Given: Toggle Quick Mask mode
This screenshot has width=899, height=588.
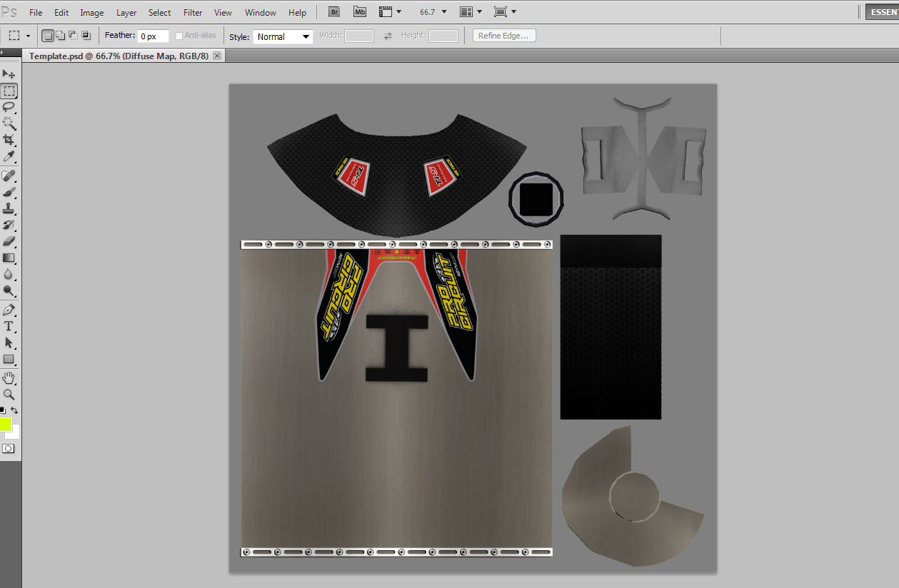Looking at the screenshot, I should pyautogui.click(x=9, y=449).
